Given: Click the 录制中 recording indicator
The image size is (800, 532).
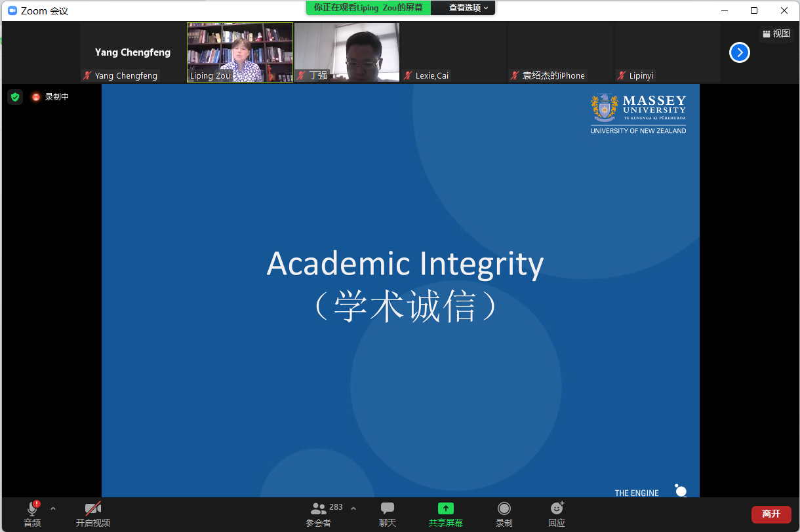Looking at the screenshot, I should click(x=50, y=97).
